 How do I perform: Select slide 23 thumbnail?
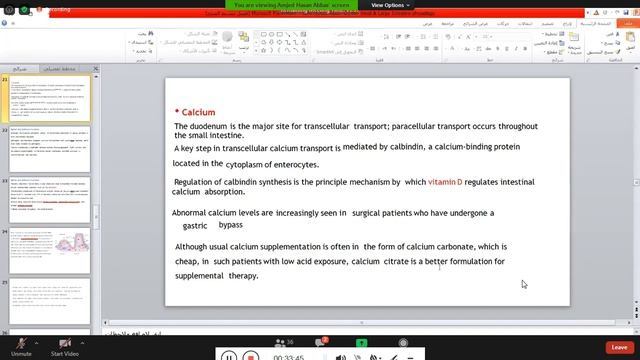(x=49, y=200)
